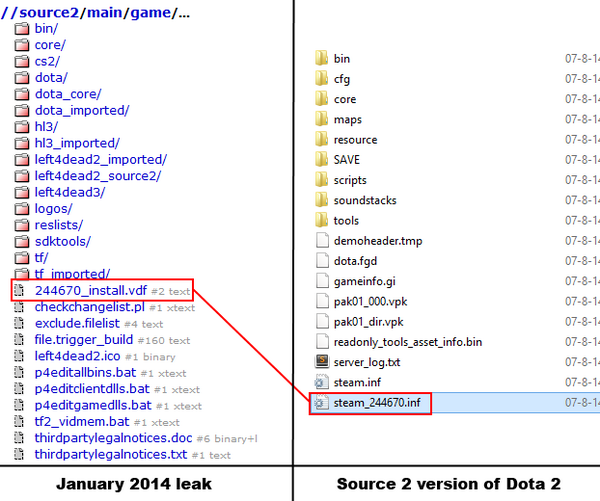This screenshot has height=501, width=600.
Task: Open the p4editgamedlls.bat file link
Action: click(93, 405)
